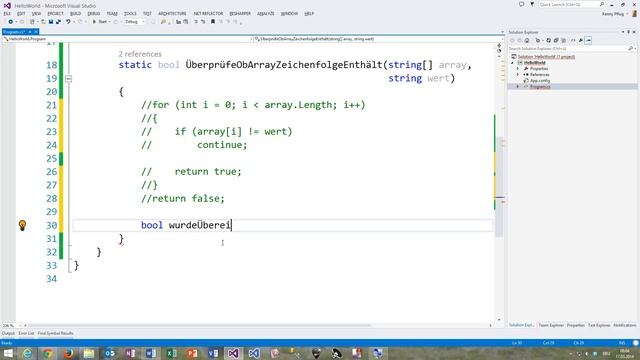Switch to the Properties panel tab

[576, 325]
